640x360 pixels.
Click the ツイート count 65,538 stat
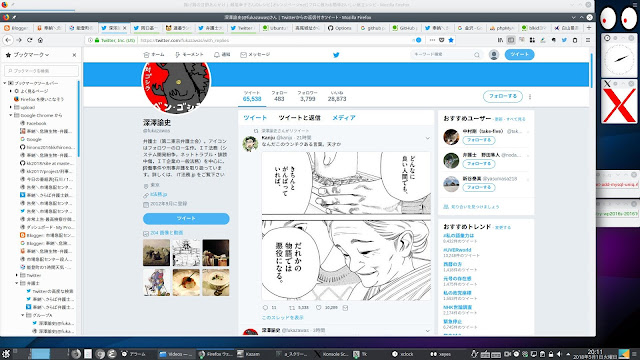click(x=252, y=96)
